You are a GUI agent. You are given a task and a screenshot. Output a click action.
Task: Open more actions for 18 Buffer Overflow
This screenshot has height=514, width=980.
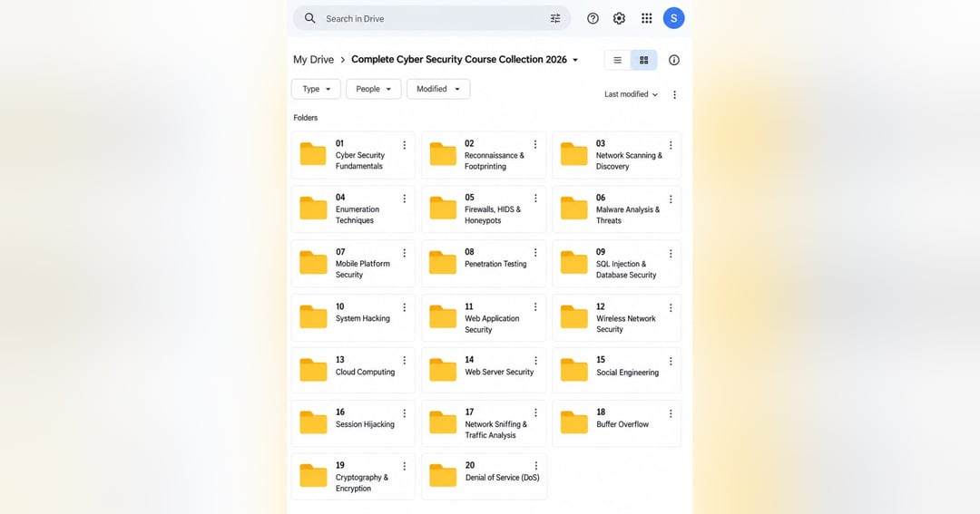(671, 413)
